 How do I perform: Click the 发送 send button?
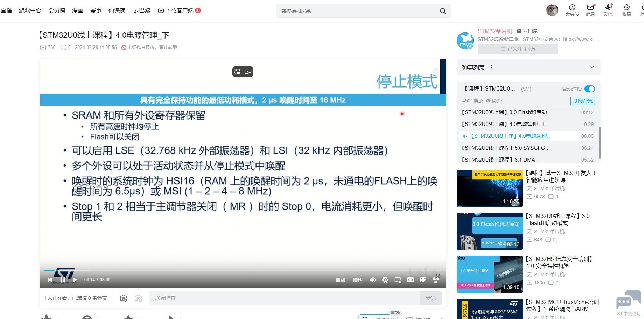coord(431,298)
